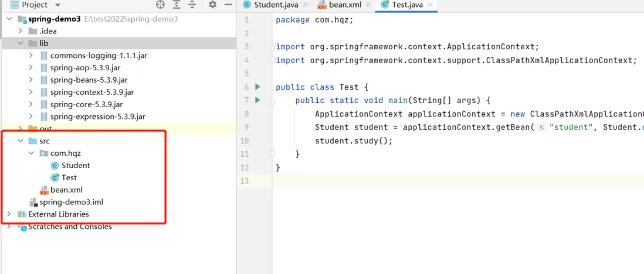Select bean.xml in project tree

66,190
